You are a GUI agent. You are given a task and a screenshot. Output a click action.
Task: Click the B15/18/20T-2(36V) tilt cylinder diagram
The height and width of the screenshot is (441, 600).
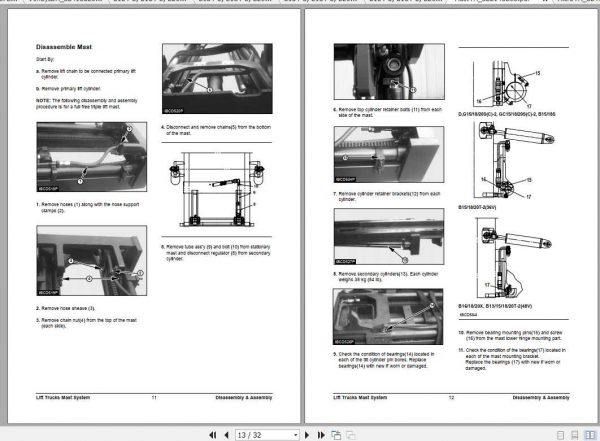pos(514,161)
